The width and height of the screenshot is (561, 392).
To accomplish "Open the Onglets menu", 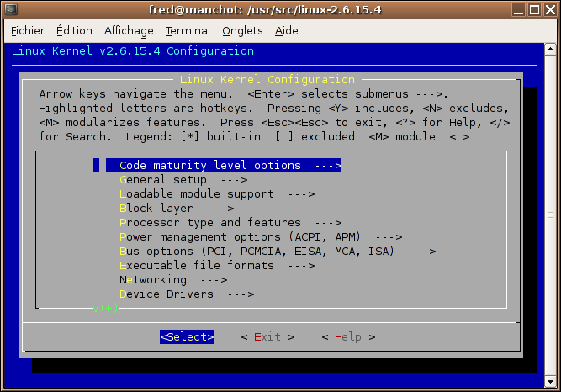I will (242, 31).
